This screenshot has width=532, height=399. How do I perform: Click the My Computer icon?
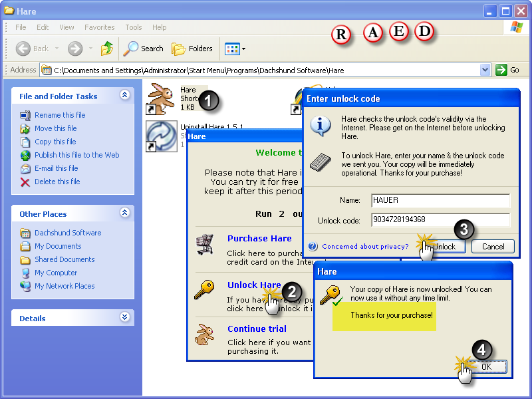click(x=25, y=273)
